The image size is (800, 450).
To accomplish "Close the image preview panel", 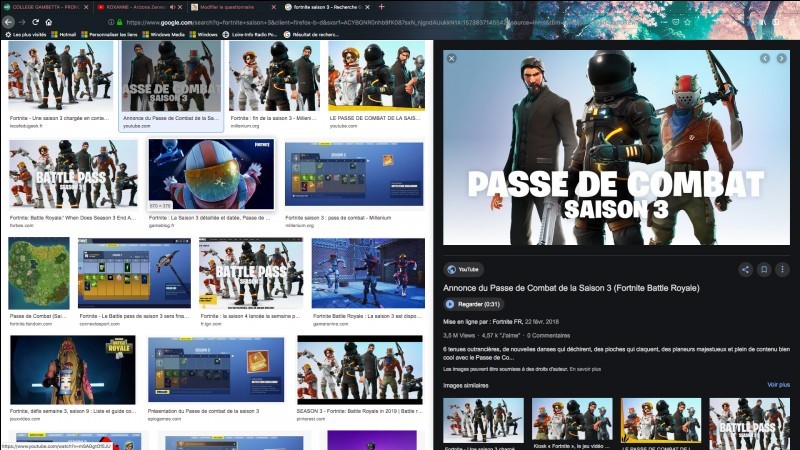I will (452, 59).
